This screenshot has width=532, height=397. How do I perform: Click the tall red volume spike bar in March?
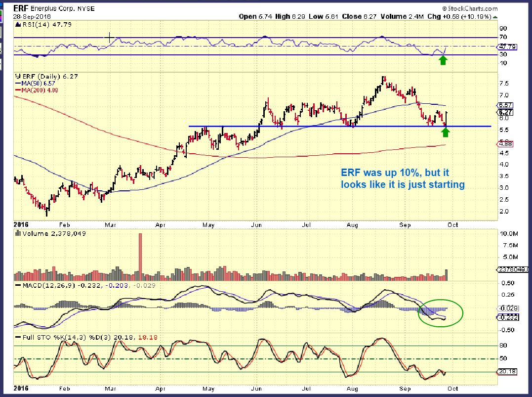140,257
